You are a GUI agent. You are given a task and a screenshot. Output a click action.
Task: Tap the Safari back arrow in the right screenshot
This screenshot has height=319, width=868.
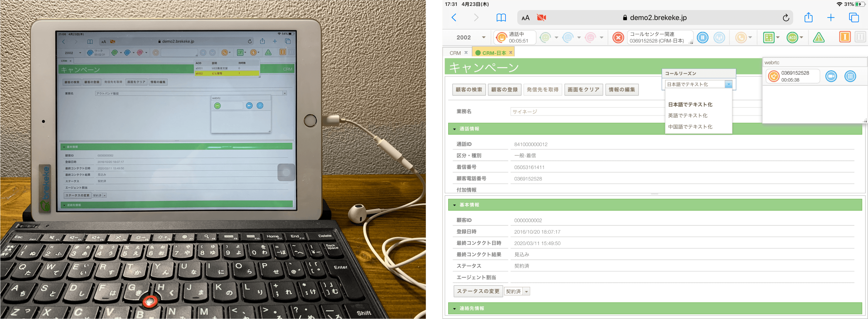coord(454,18)
